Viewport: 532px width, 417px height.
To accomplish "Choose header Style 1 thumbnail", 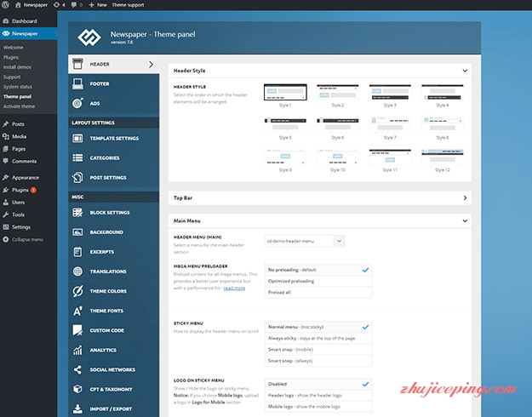I will click(285, 92).
